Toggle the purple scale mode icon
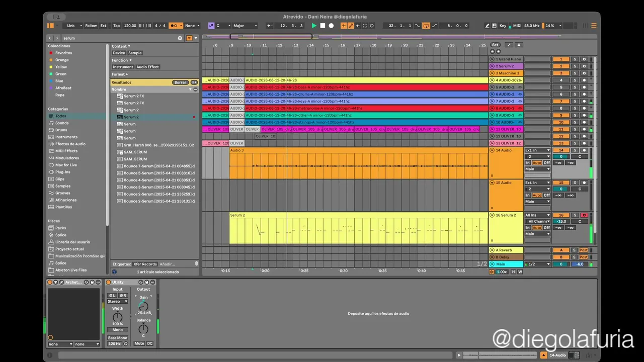Image resolution: width=644 pixels, height=362 pixels. click(x=211, y=26)
